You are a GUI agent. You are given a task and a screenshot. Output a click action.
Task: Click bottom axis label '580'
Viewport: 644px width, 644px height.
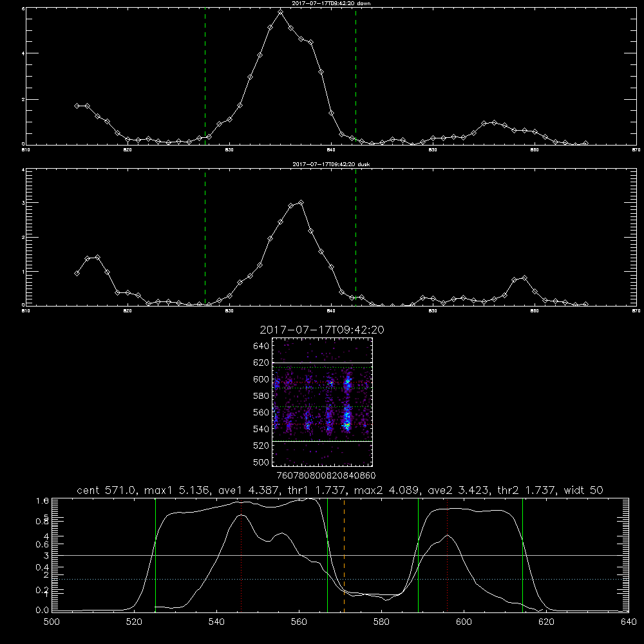pyautogui.click(x=381, y=622)
